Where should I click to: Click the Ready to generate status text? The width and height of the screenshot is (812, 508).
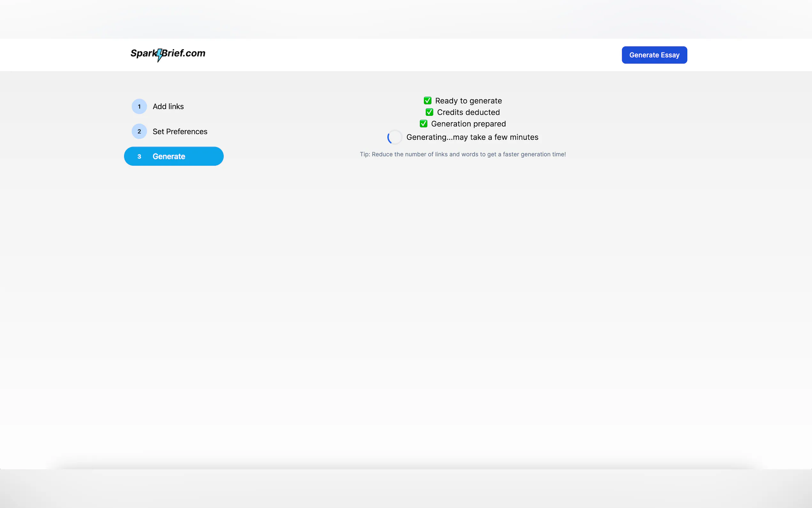(468, 101)
